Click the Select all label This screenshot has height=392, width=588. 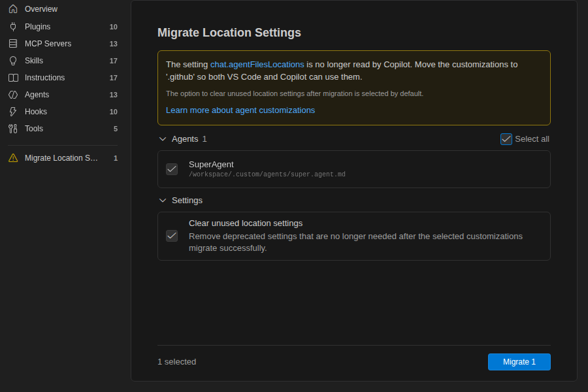[x=532, y=139]
